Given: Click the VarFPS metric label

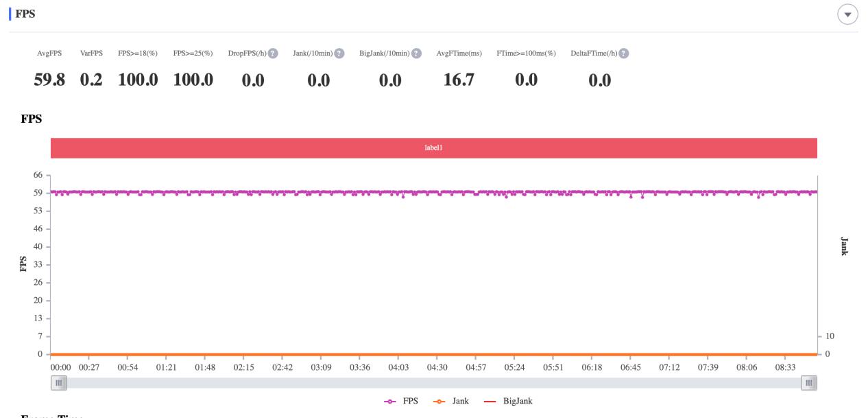Looking at the screenshot, I should [x=91, y=54].
